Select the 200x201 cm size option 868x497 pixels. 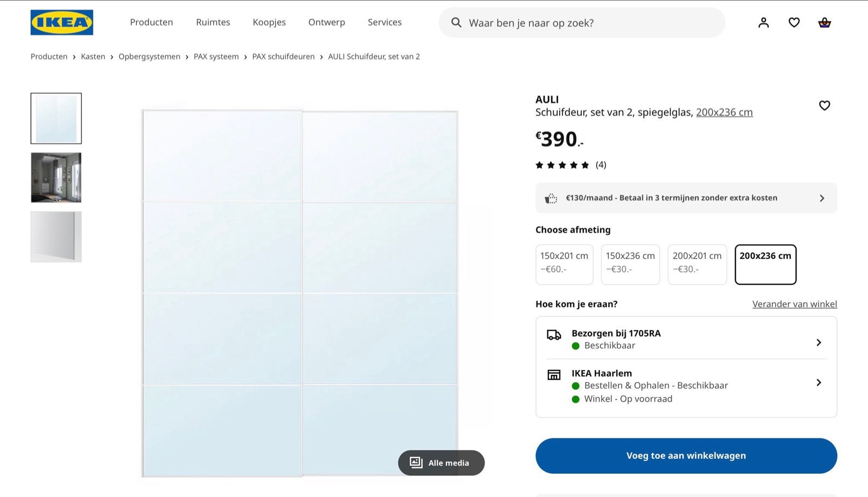tap(697, 264)
